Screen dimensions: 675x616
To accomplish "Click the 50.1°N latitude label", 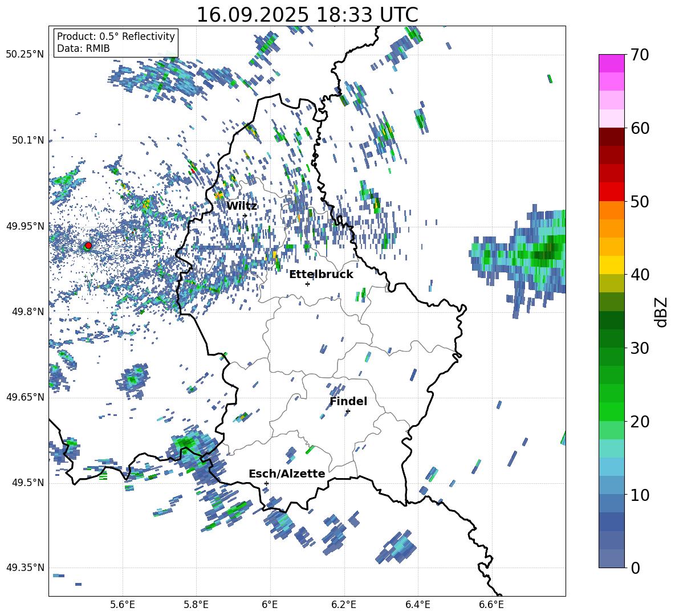I will click(x=29, y=140).
